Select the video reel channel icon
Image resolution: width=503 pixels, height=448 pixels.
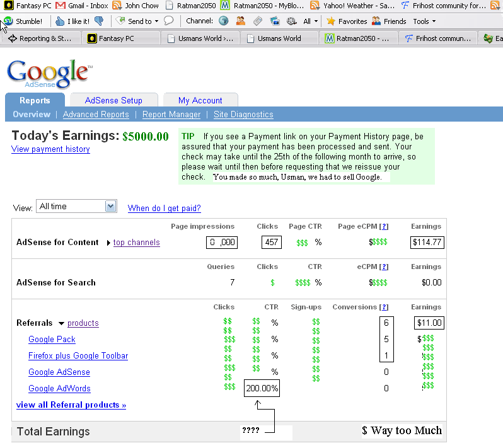click(292, 21)
